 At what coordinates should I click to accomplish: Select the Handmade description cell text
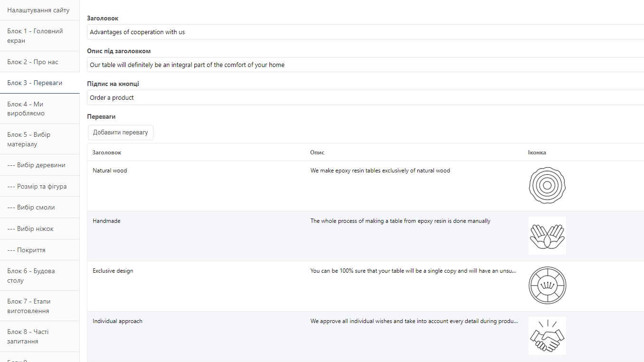pyautogui.click(x=400, y=221)
